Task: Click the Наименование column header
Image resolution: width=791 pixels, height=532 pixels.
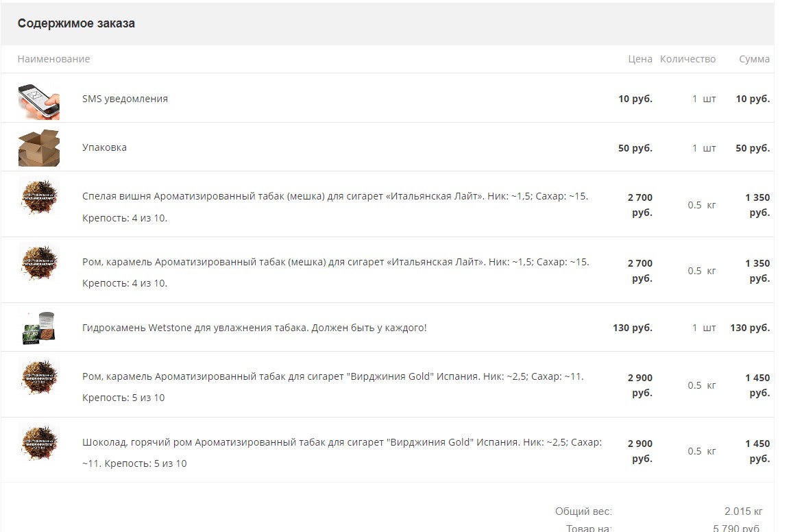Action: (x=53, y=59)
